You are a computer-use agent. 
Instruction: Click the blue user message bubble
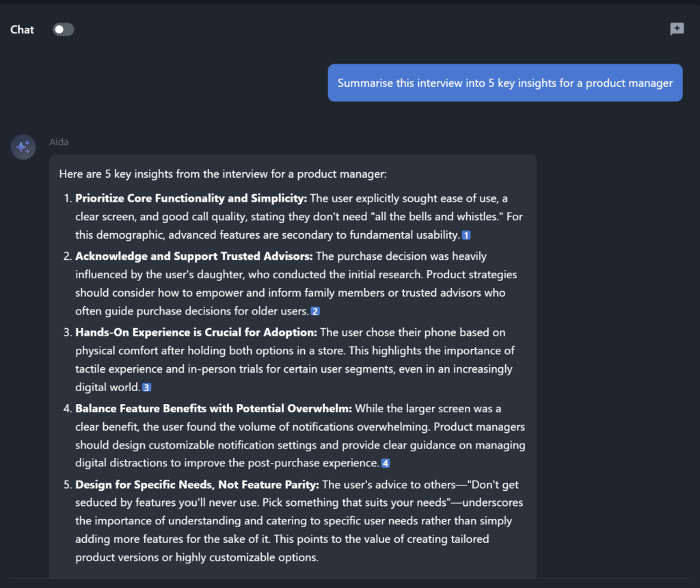coord(504,83)
